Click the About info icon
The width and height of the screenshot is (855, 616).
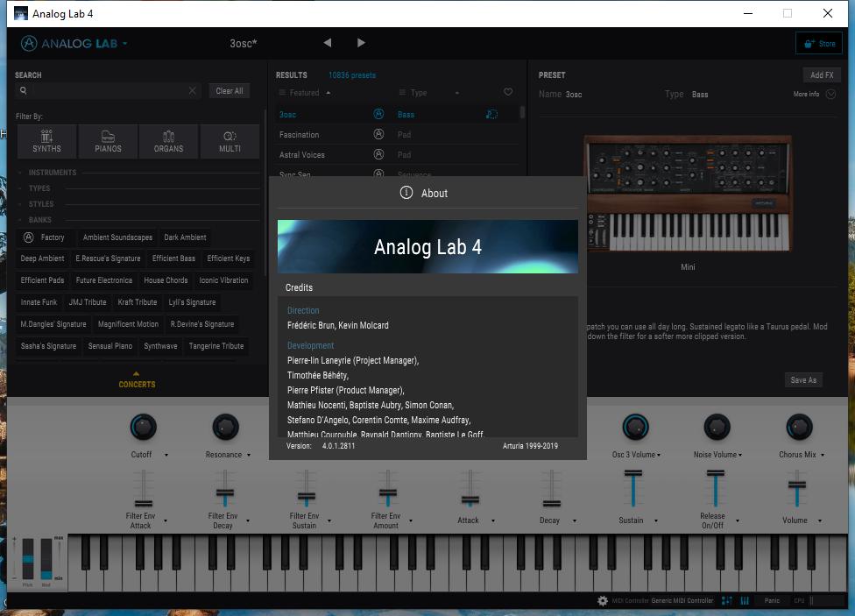[406, 193]
